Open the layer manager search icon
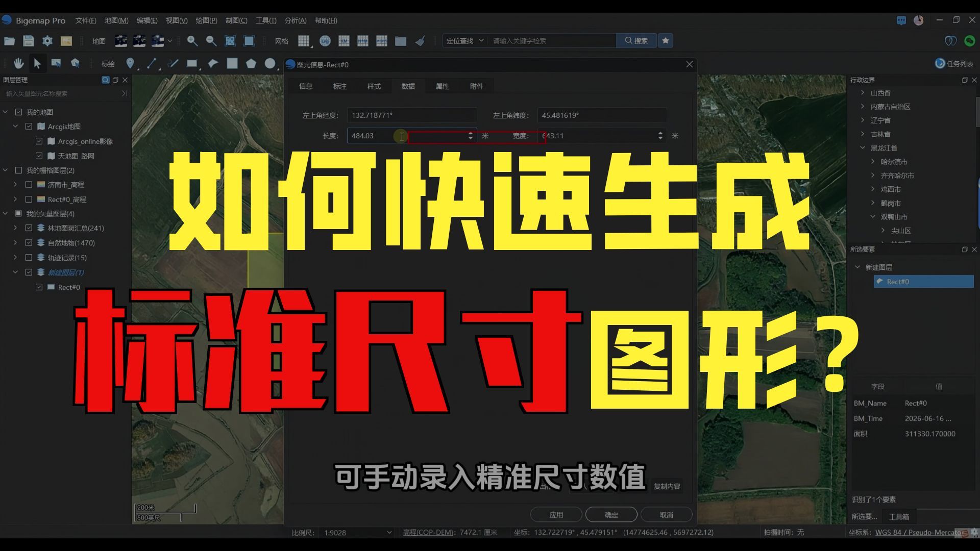 [x=106, y=80]
